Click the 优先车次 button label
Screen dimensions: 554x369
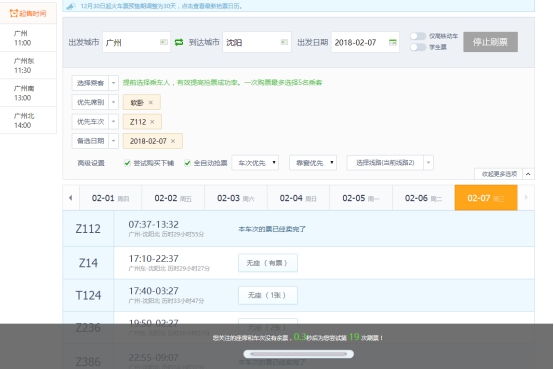[x=90, y=122]
